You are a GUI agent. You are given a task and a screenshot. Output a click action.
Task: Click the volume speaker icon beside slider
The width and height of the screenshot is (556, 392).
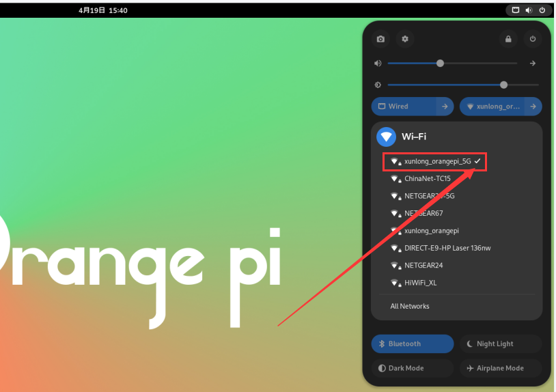coord(378,64)
